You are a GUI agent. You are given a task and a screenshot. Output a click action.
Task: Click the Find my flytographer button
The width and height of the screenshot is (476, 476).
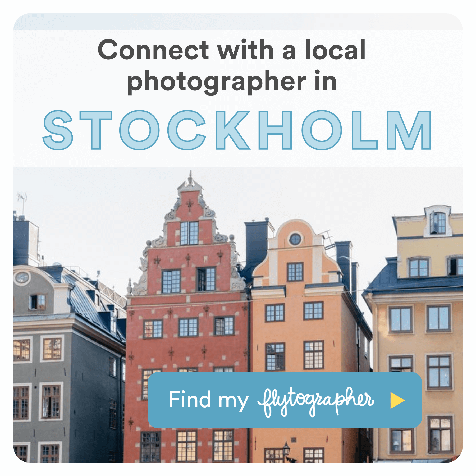(x=285, y=400)
